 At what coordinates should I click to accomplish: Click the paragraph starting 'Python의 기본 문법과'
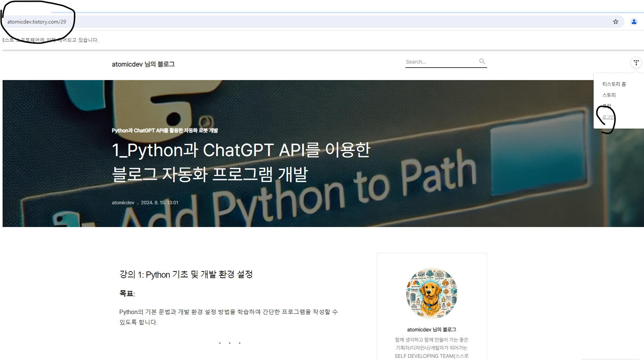point(229,317)
